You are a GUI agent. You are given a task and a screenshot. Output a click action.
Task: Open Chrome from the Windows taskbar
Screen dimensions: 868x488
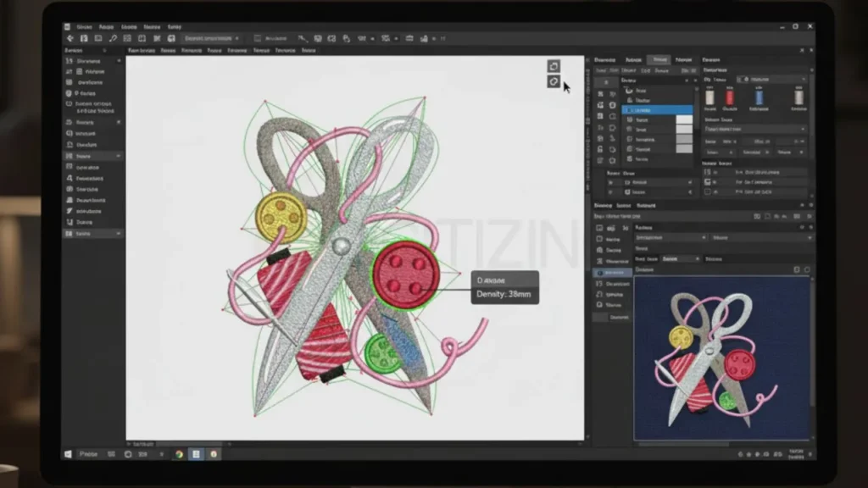[179, 454]
